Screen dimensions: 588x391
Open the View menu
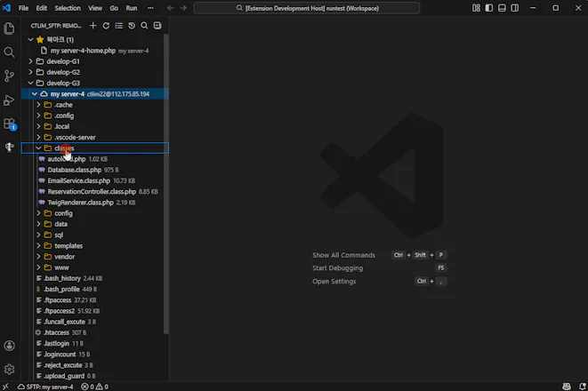[95, 8]
